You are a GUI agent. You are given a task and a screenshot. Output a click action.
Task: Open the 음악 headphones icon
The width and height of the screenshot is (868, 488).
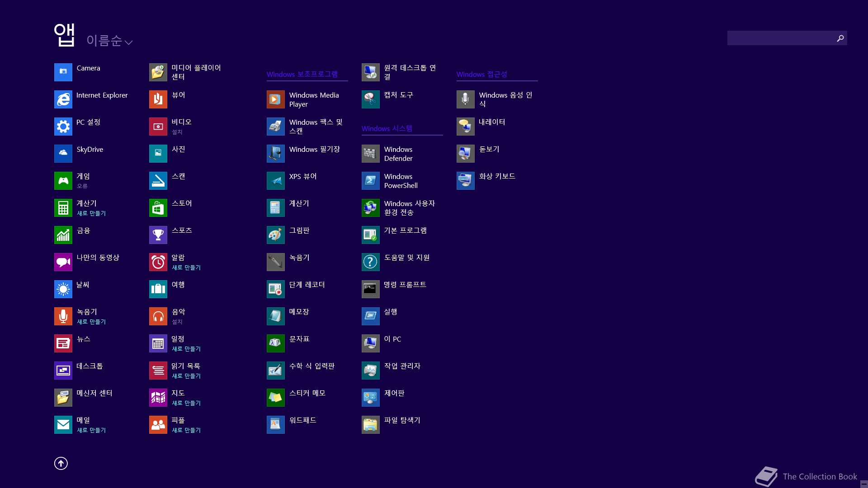[158, 316]
